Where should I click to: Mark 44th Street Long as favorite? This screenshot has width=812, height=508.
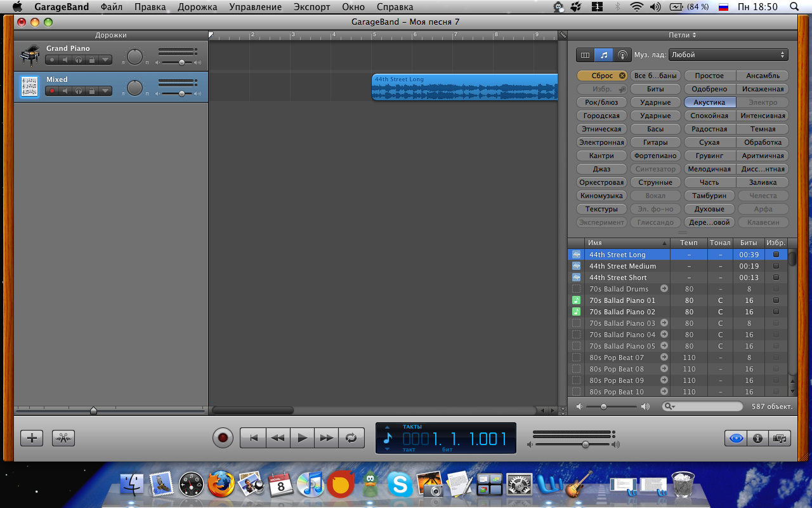pos(775,255)
